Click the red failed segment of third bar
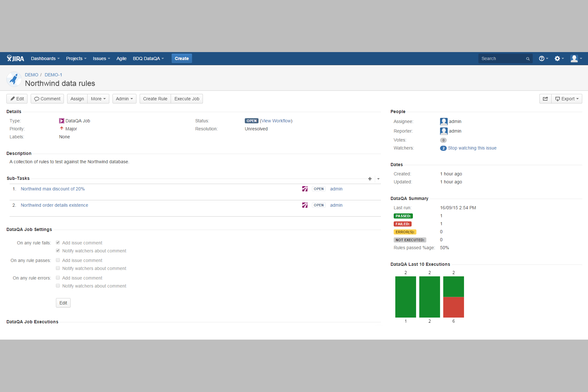This screenshot has width=588, height=392. click(x=453, y=307)
